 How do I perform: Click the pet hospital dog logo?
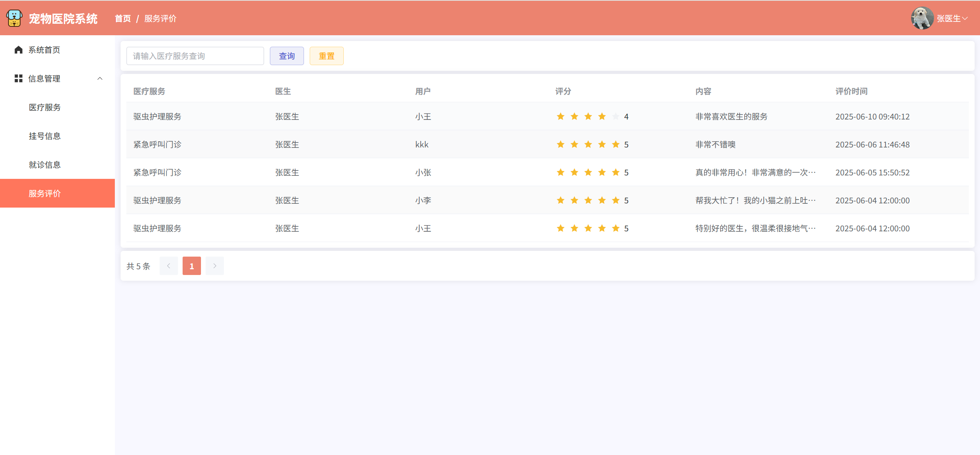pos(14,18)
